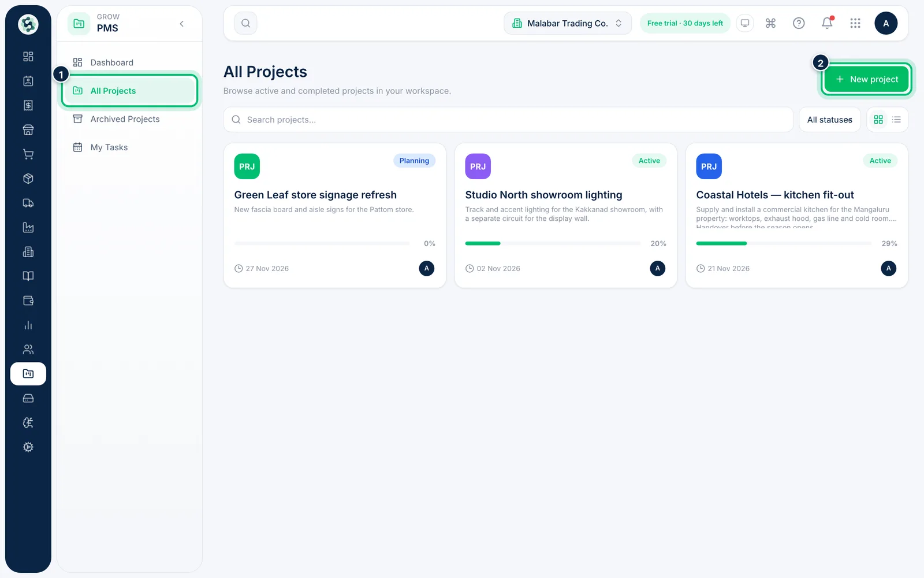Open the invoice receipt dollar icon
Viewport: 924px width, 578px height.
point(28,105)
